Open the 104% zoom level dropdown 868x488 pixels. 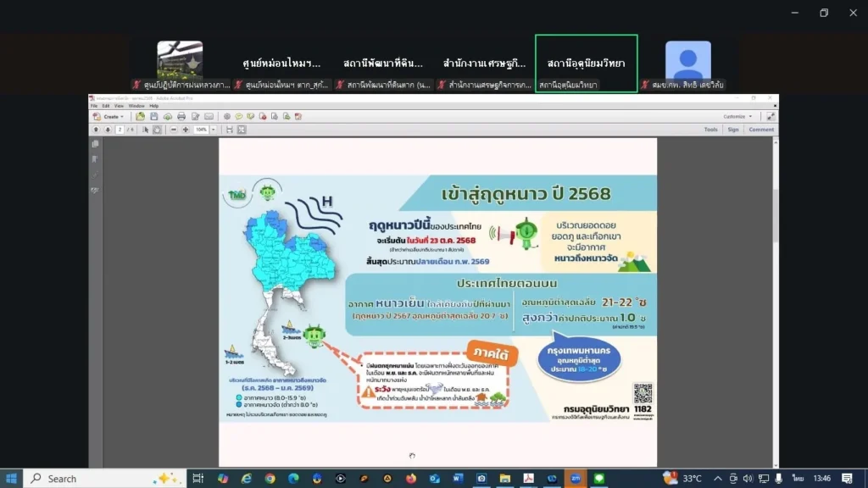point(213,130)
